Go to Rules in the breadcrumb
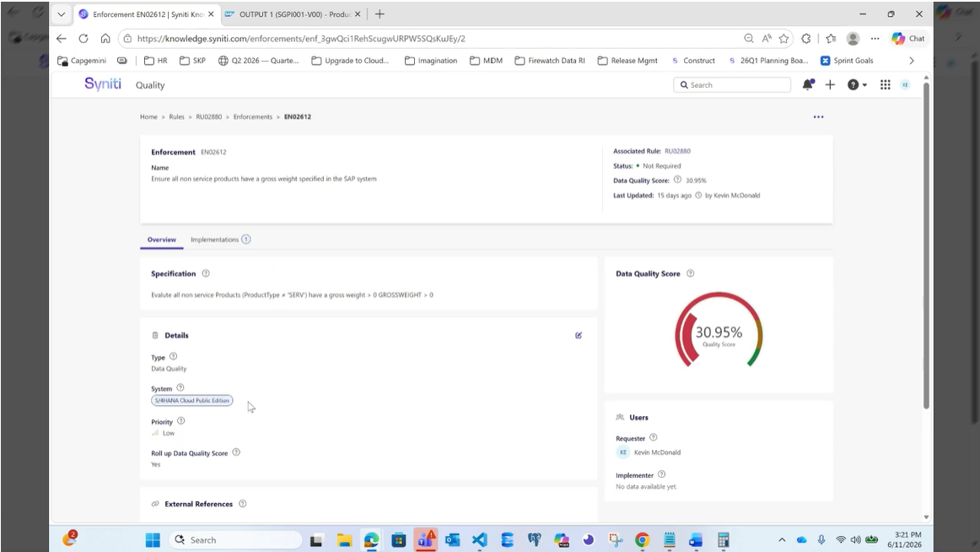Image resolution: width=980 pixels, height=552 pixels. point(176,117)
